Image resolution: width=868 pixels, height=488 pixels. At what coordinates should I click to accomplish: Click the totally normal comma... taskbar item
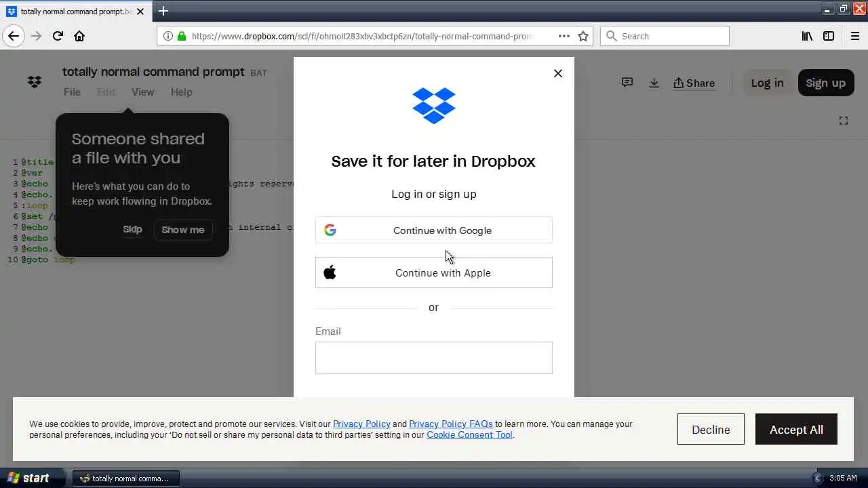(x=125, y=478)
